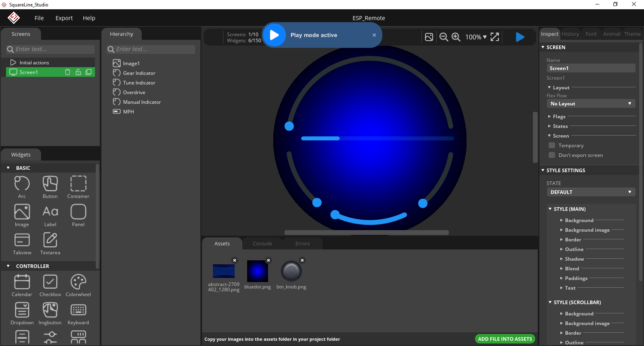Select Initial actions in Screens

coord(50,62)
